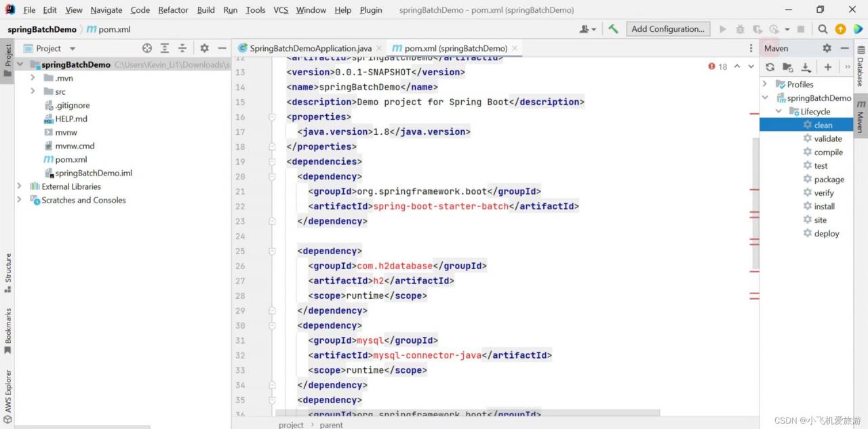Screen dimensions: 868x429
Task: Open the Refactor menu
Action: 174,9
